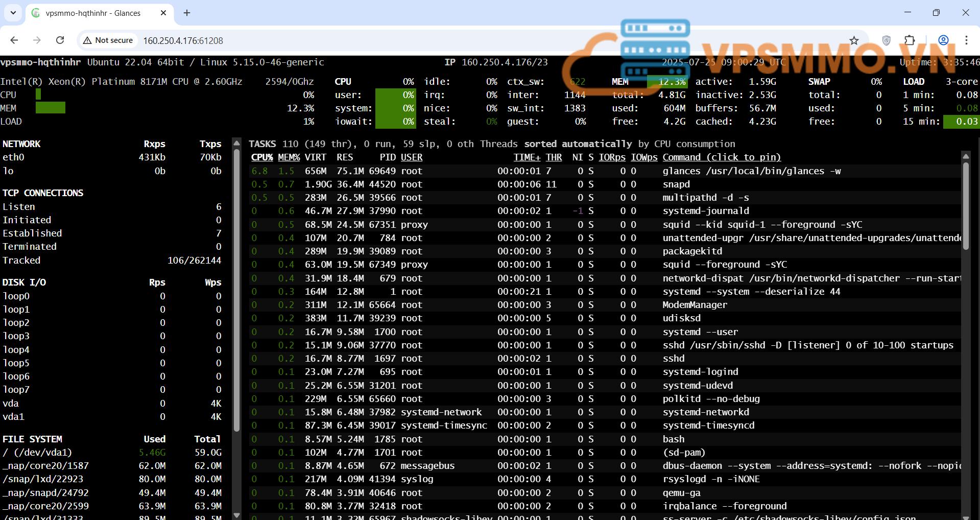
Task: Click the IORps column header
Action: pyautogui.click(x=612, y=157)
